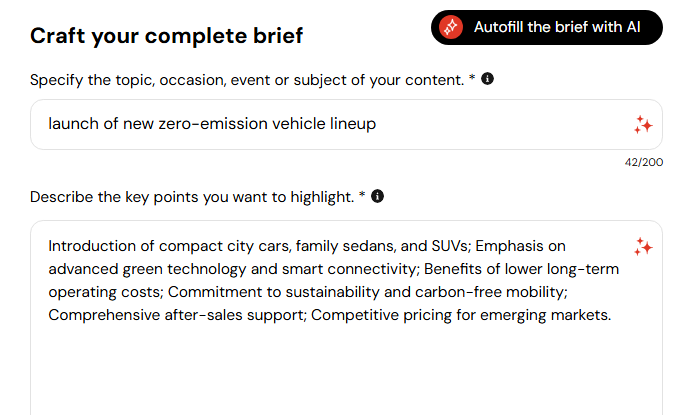Open the info icon next to key points label
Screen dimensions: 691x415
(377, 196)
